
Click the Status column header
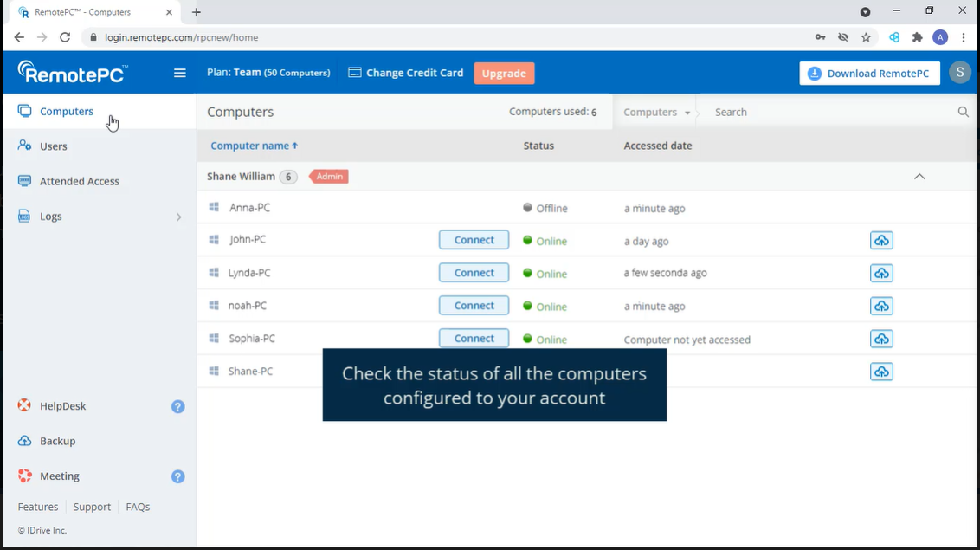point(538,146)
